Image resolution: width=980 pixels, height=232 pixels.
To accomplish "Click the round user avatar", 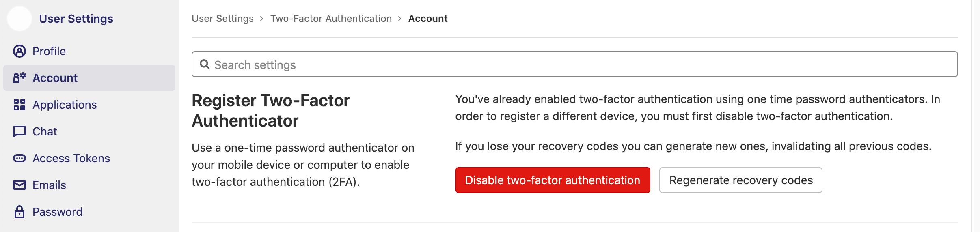I will [x=19, y=19].
